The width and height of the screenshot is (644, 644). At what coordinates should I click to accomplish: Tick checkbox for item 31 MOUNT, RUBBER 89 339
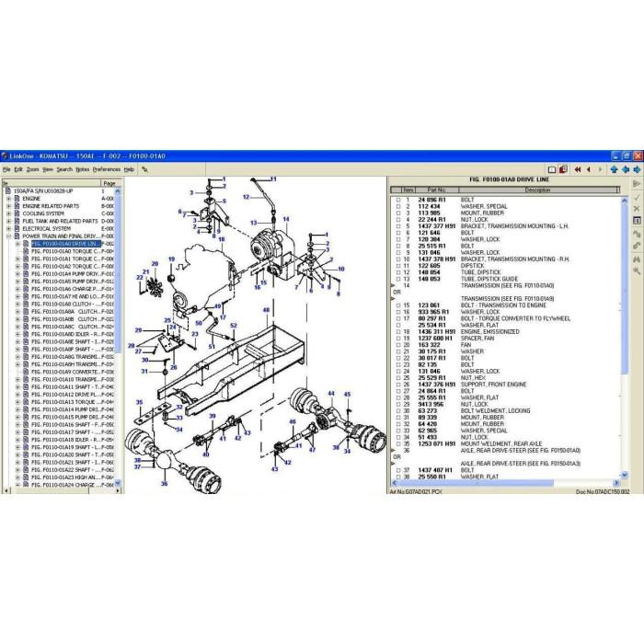point(398,418)
